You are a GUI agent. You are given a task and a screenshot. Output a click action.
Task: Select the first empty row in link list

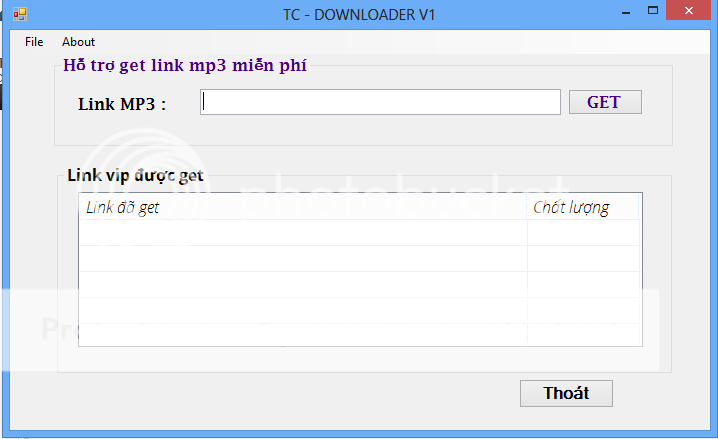(x=360, y=233)
